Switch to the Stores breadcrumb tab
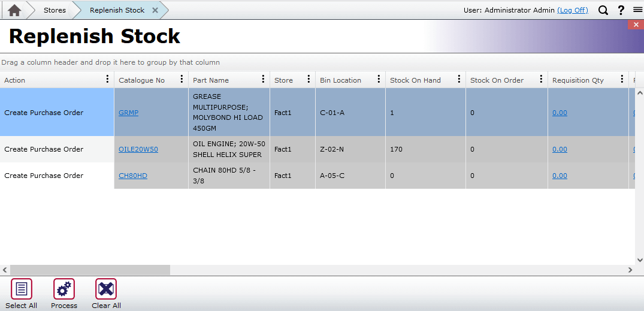 click(x=55, y=10)
